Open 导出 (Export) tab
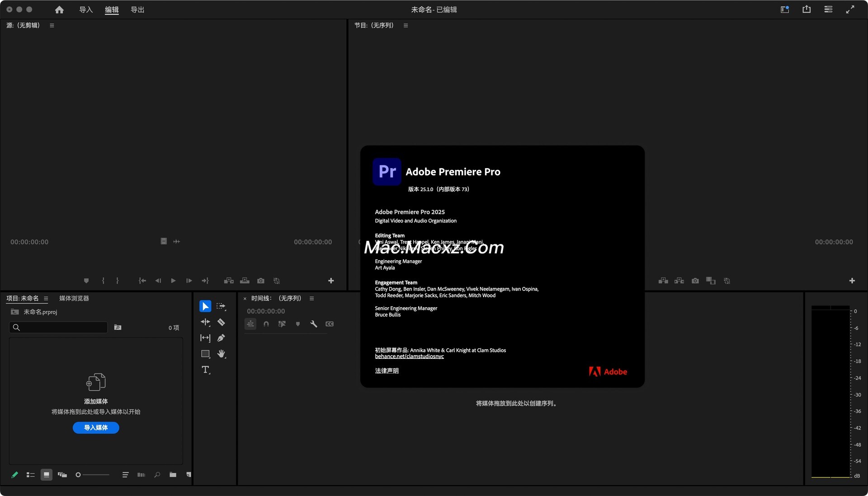Image resolution: width=868 pixels, height=496 pixels. pos(137,9)
